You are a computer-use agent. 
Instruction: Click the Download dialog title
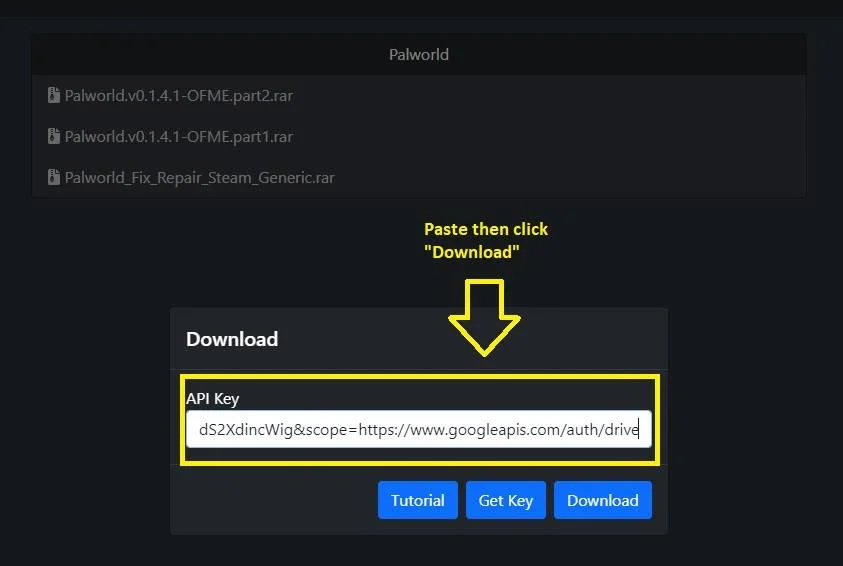click(x=232, y=339)
